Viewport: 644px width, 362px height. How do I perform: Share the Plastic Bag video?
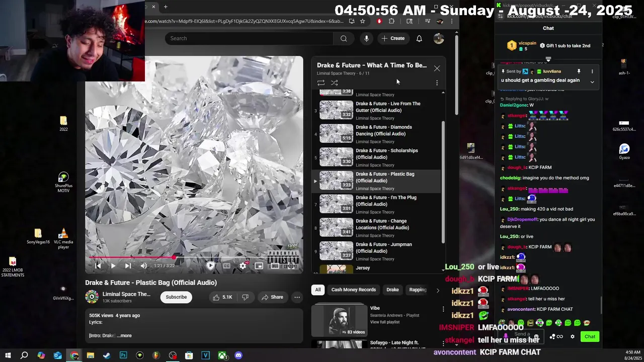click(x=272, y=297)
